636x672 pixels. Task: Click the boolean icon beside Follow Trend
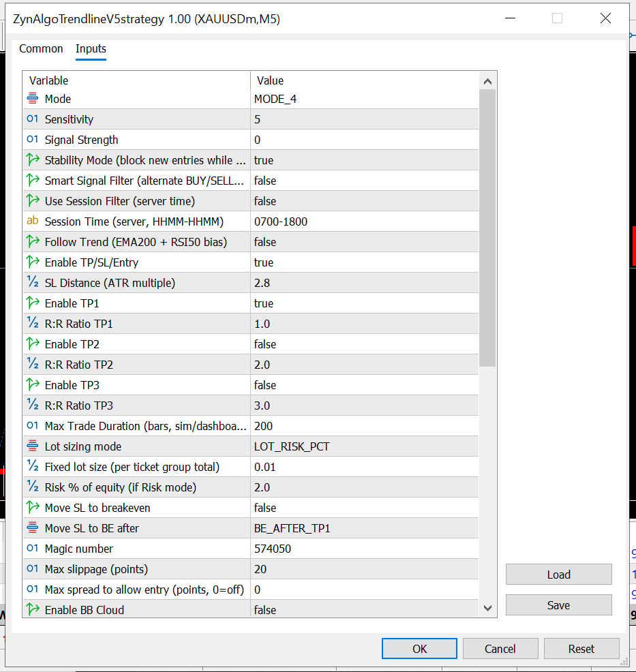tap(33, 241)
